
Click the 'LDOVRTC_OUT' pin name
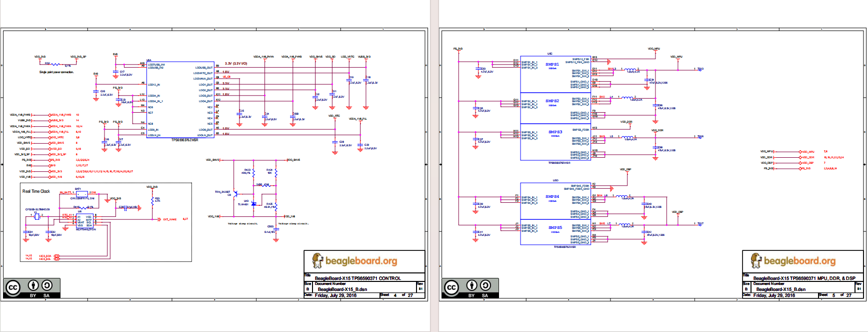click(x=203, y=73)
